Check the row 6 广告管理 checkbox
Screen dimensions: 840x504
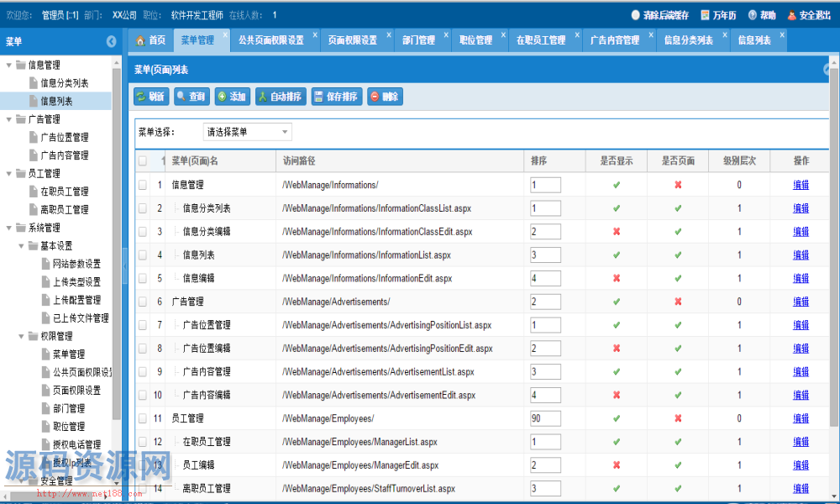pos(143,302)
